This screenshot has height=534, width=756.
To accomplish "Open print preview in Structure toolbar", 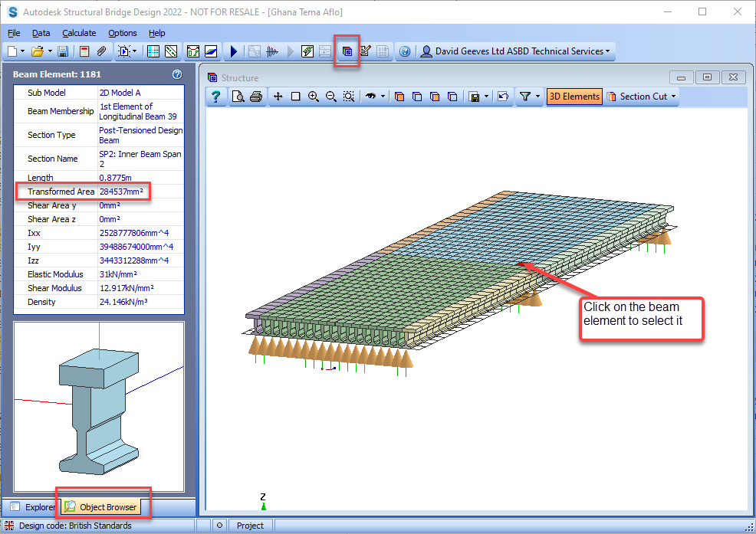I will coord(238,97).
